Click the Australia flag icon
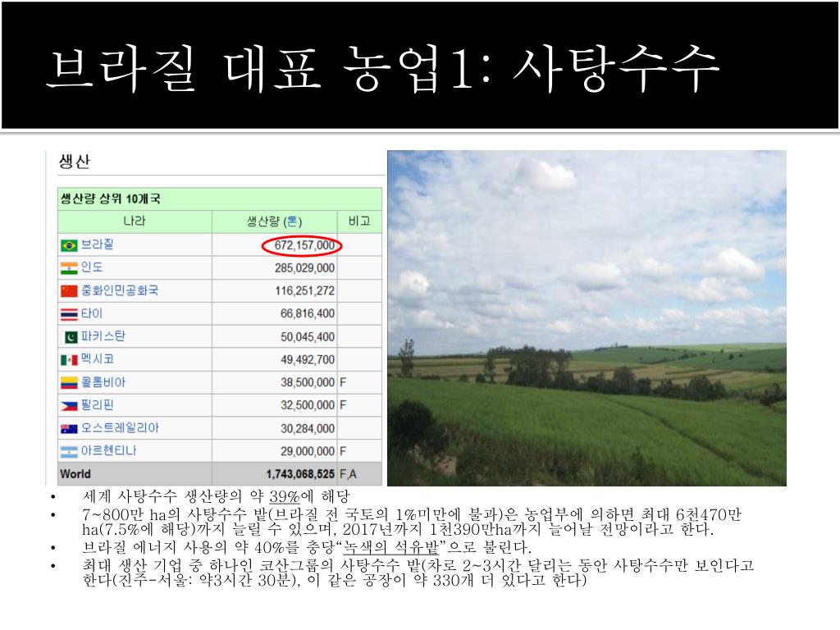This screenshot has height=630, width=840. click(x=69, y=428)
